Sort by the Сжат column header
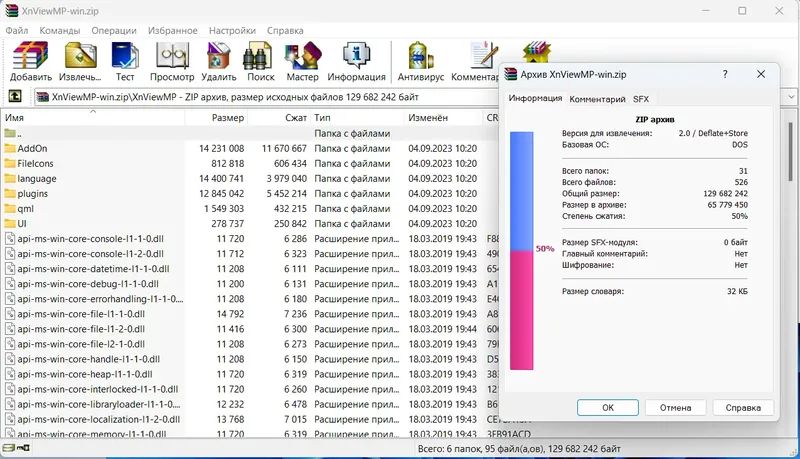 pyautogui.click(x=279, y=118)
